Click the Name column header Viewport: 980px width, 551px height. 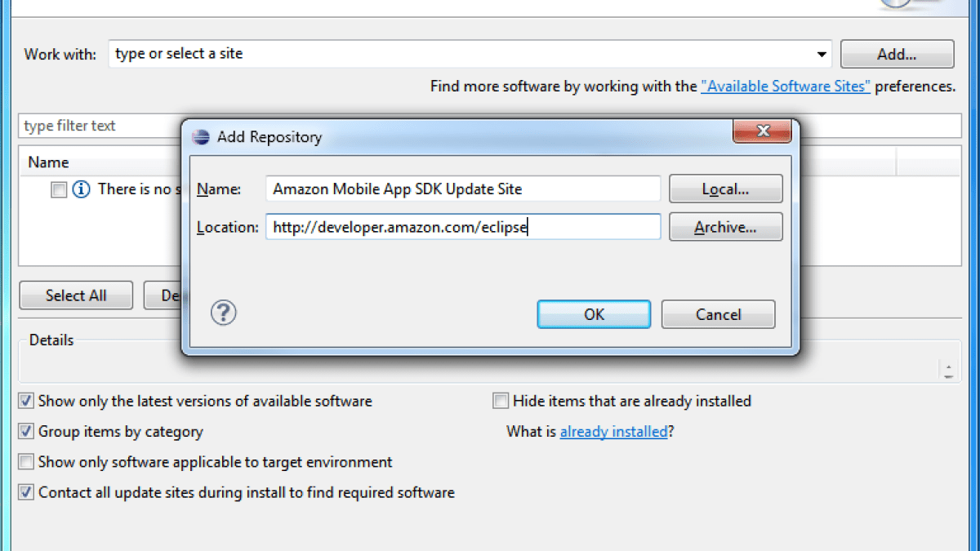(49, 162)
